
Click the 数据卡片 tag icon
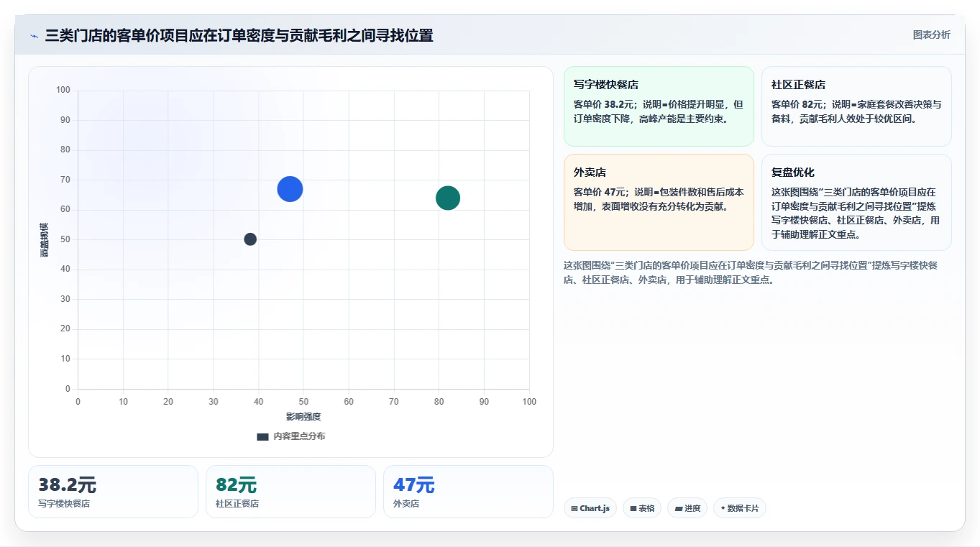pos(723,508)
